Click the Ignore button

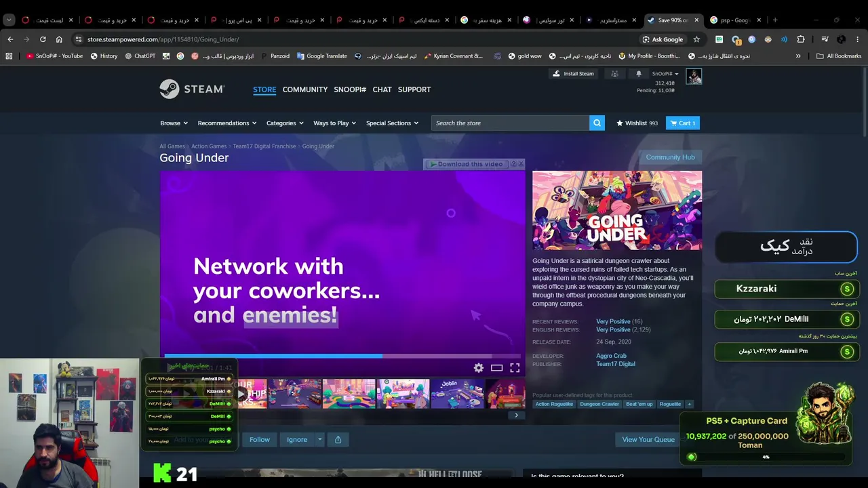297,439
